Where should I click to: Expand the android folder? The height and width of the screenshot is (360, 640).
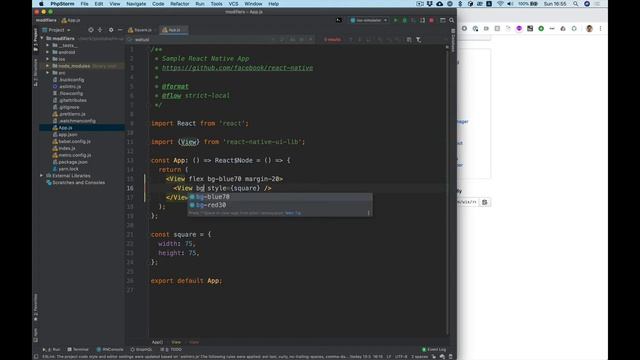pyautogui.click(x=48, y=52)
